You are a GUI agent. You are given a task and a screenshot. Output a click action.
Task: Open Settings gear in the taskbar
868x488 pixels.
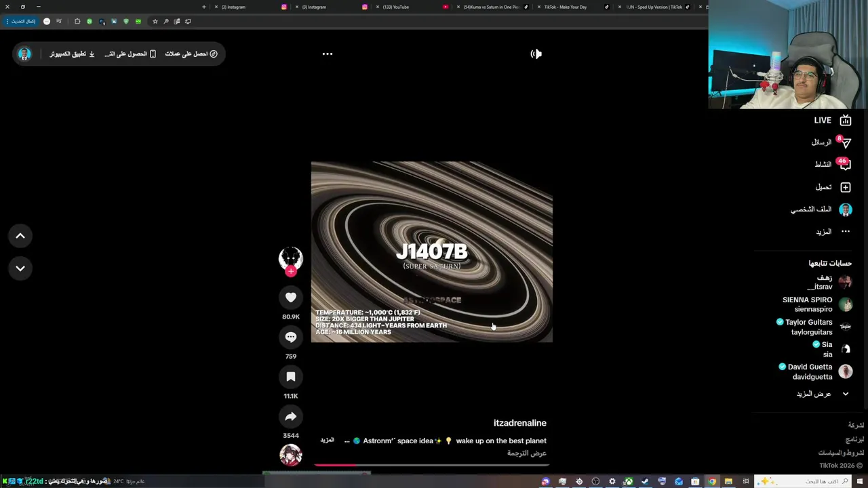tap(612, 481)
